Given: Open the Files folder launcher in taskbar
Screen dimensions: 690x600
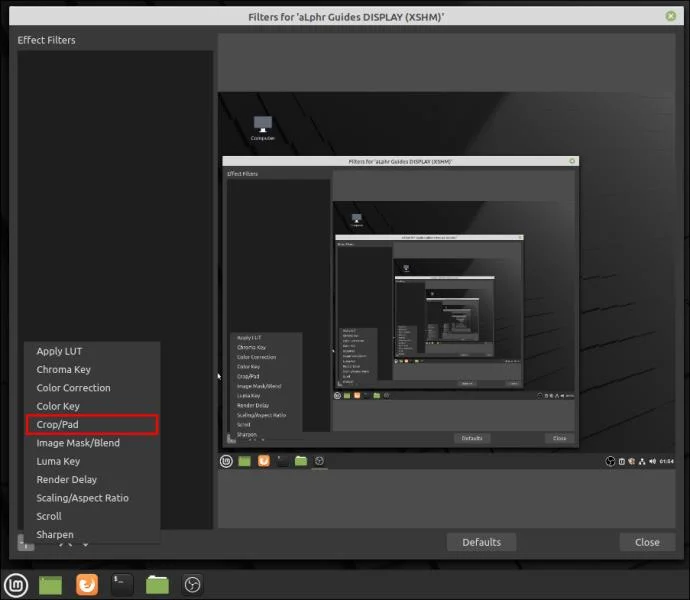Looking at the screenshot, I should pyautogui.click(x=157, y=585).
